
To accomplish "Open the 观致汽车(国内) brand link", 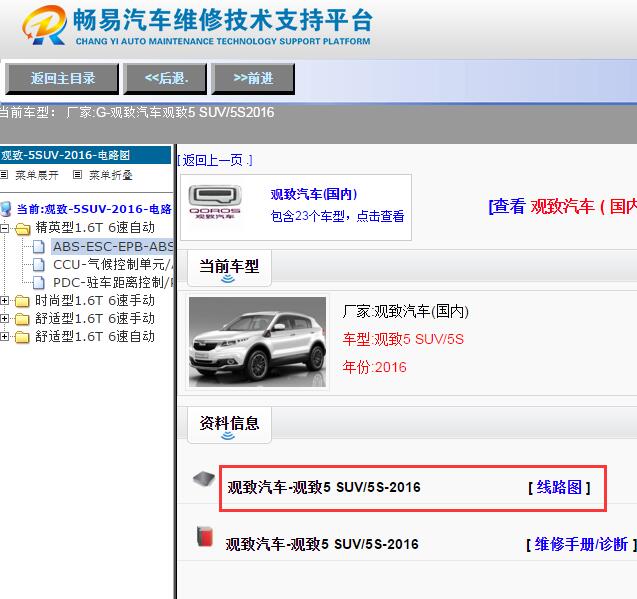I will point(314,194).
